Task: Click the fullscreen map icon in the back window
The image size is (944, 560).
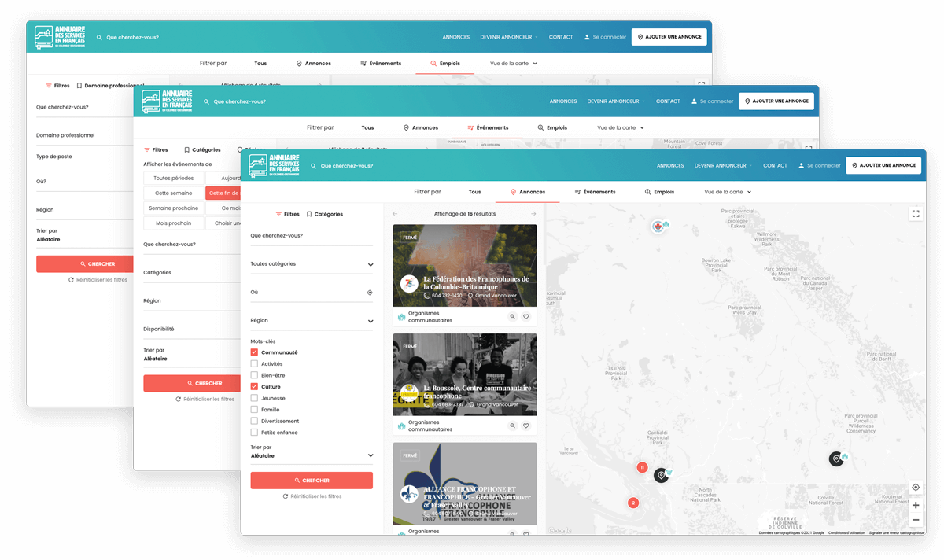Action: 701,83
